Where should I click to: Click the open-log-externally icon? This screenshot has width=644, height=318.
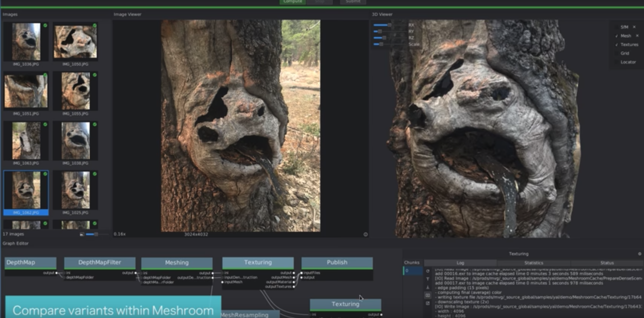click(x=428, y=303)
